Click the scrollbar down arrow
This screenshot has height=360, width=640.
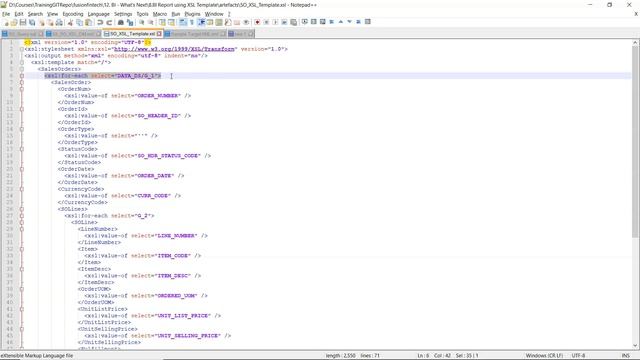click(x=635, y=345)
